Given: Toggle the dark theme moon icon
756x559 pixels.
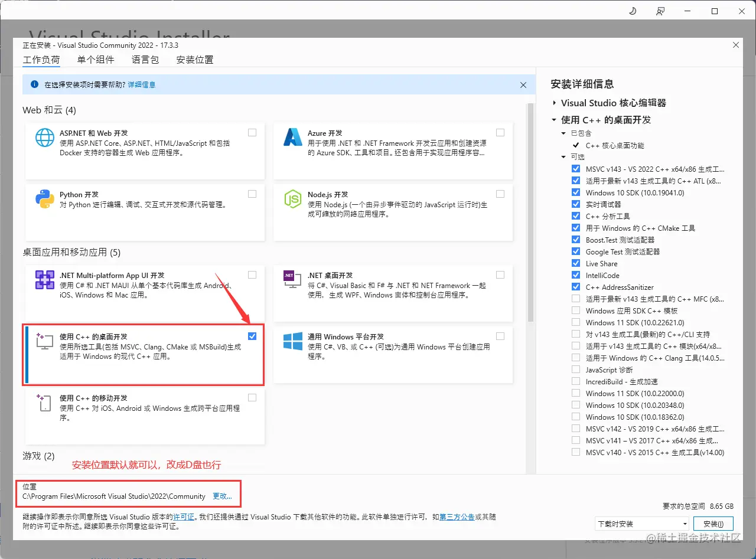Looking at the screenshot, I should click(x=633, y=11).
